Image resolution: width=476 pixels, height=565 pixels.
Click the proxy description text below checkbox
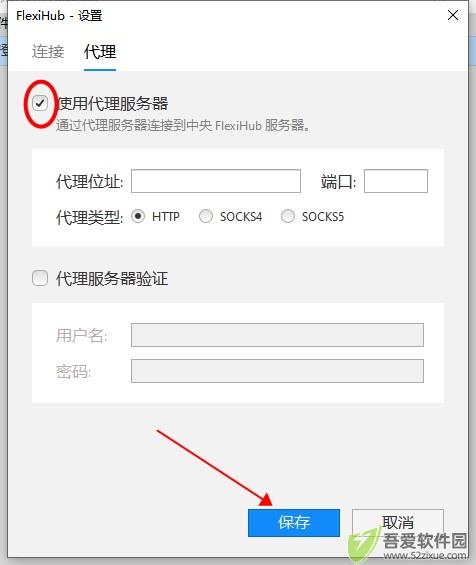pos(183,125)
